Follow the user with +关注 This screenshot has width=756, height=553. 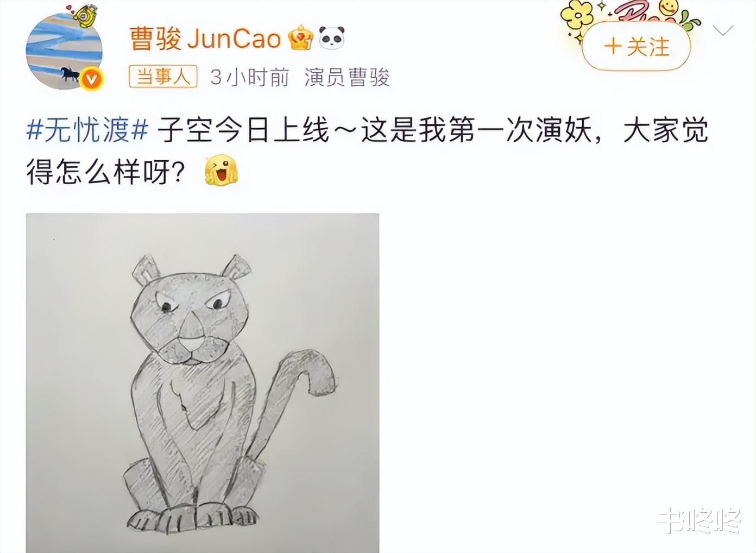[x=636, y=47]
